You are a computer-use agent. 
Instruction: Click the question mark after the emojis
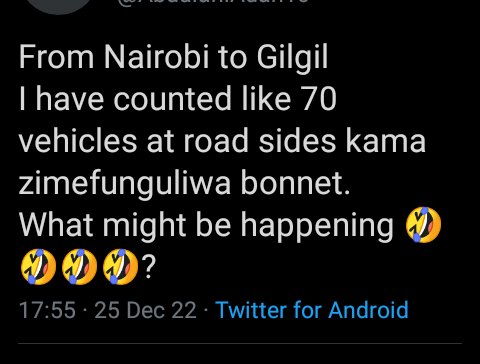[149, 267]
